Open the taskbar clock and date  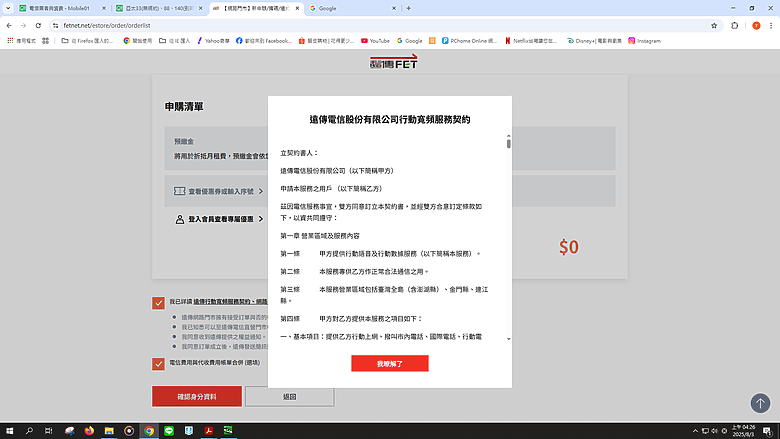[743, 431]
